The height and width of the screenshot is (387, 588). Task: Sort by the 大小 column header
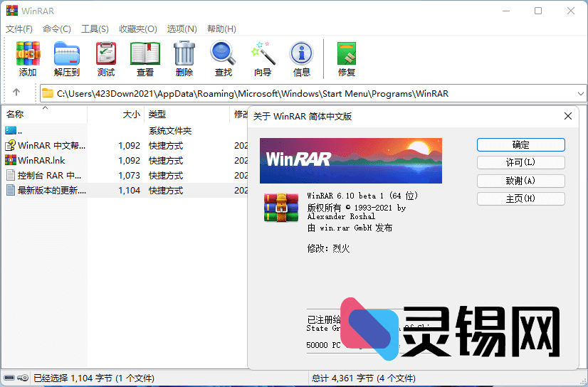point(116,115)
